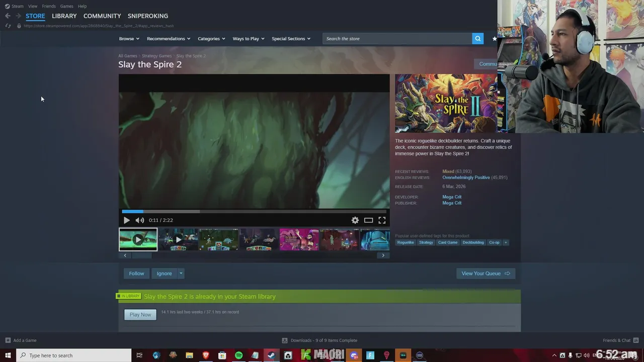This screenshot has height=362, width=644.
Task: Open the Windows Start menu
Action: 8,355
